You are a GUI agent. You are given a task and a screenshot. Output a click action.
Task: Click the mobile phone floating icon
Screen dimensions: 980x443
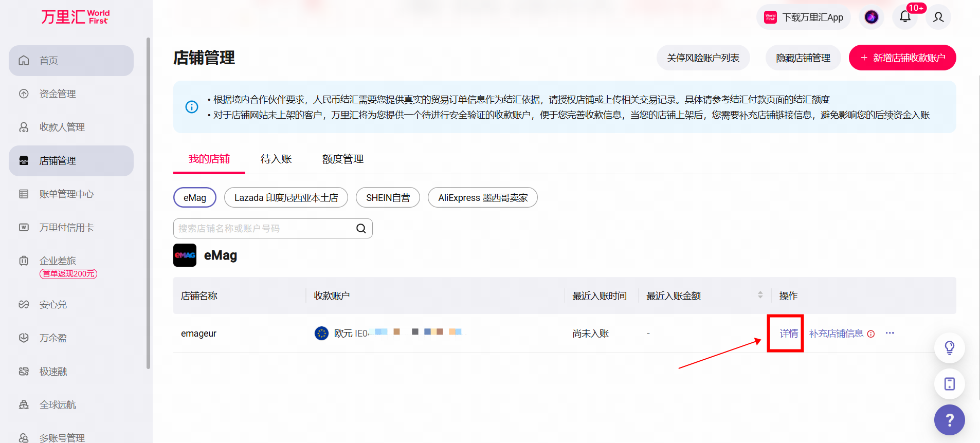(950, 384)
